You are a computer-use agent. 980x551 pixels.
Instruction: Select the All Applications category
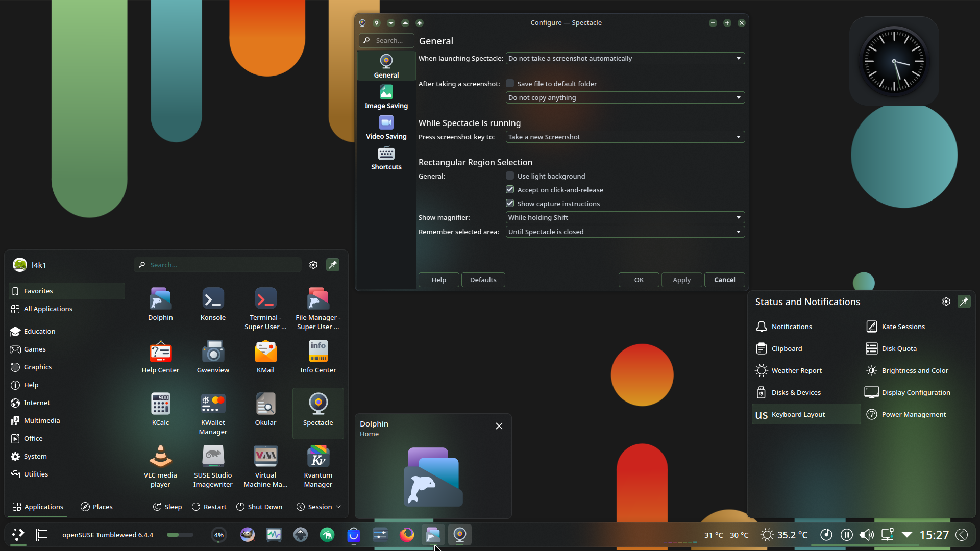[x=66, y=309]
